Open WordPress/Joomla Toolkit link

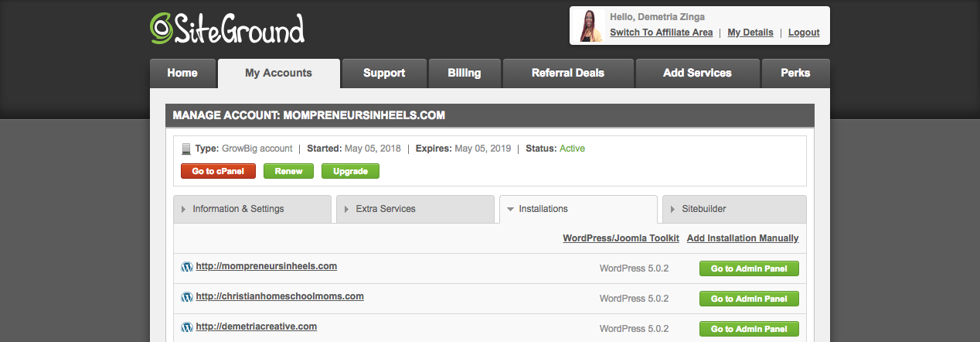pyautogui.click(x=621, y=238)
